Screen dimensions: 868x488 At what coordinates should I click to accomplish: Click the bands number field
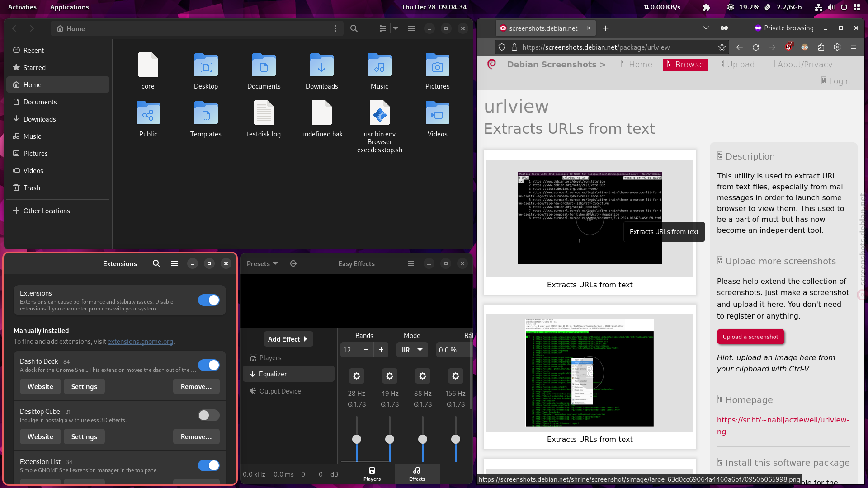[x=349, y=350]
